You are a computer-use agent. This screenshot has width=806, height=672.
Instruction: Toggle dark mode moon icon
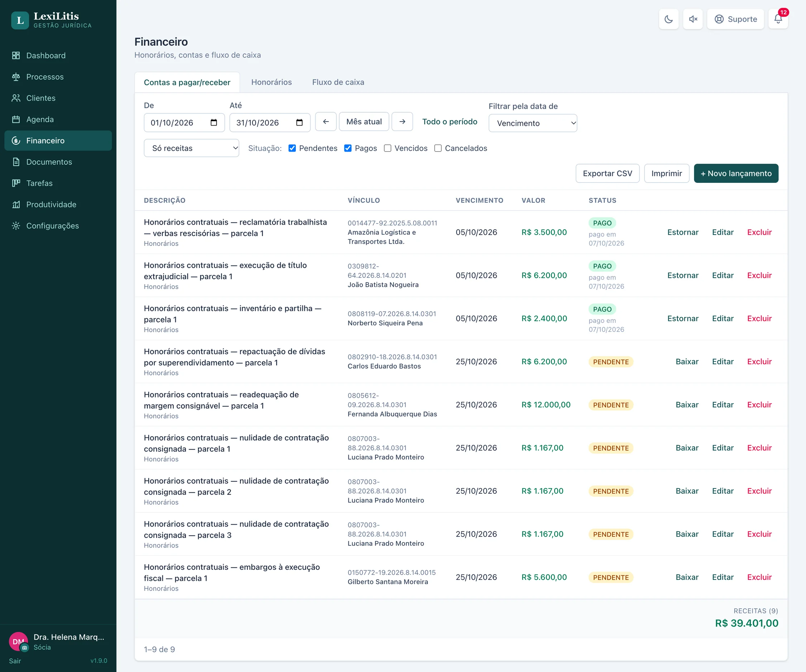coord(669,19)
